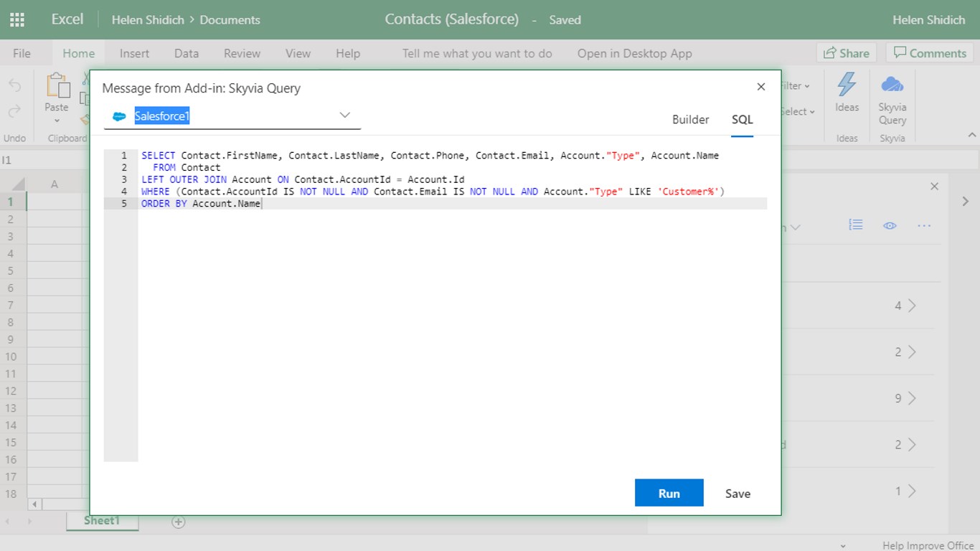Viewport: 980px width, 551px height.
Task: Switch to the View ribbon tab
Action: [x=298, y=53]
